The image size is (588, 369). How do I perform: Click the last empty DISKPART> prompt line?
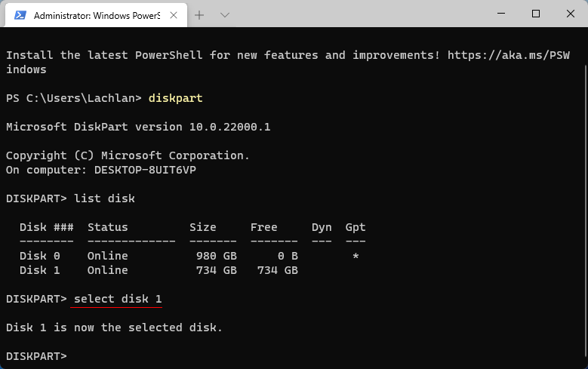pyautogui.click(x=36, y=356)
